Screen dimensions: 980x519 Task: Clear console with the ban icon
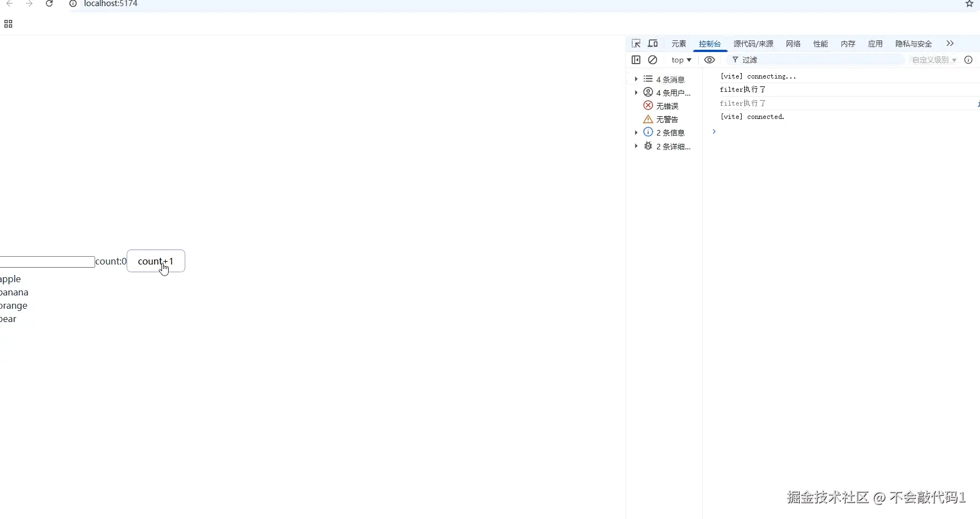click(653, 60)
